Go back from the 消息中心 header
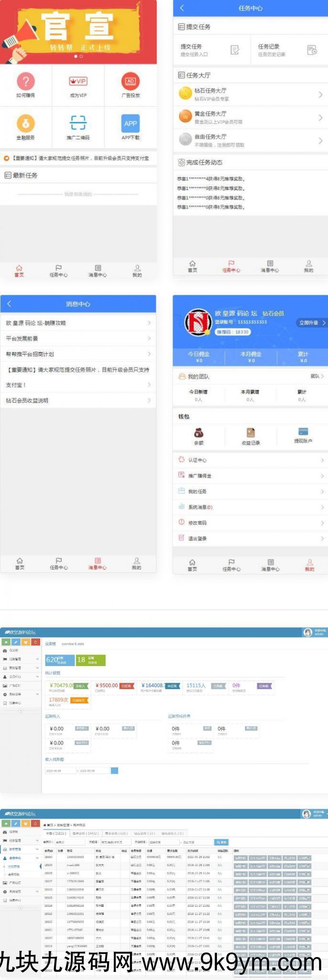The height and width of the screenshot is (980, 328). click(x=9, y=304)
